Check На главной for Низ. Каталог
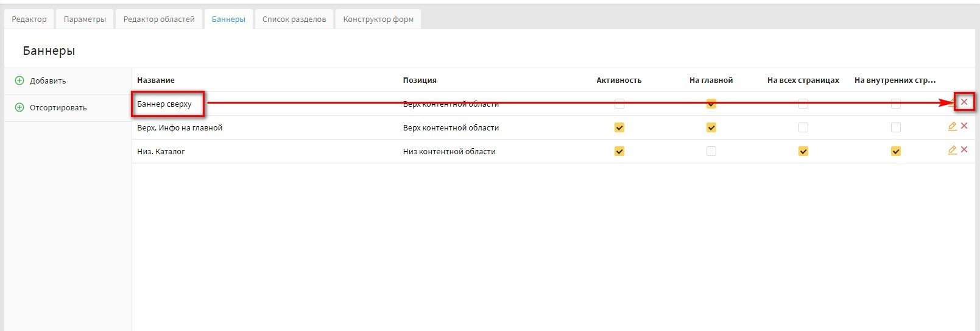This screenshot has width=980, height=331. point(711,151)
